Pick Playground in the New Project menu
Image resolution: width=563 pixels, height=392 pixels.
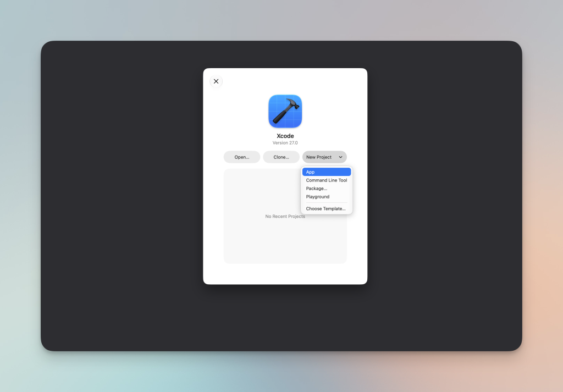pyautogui.click(x=327, y=197)
